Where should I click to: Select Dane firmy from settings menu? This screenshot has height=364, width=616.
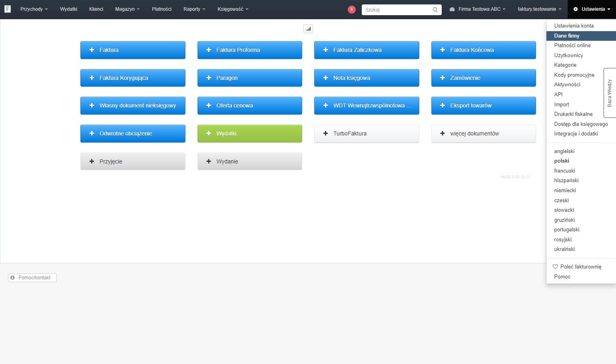(581, 36)
